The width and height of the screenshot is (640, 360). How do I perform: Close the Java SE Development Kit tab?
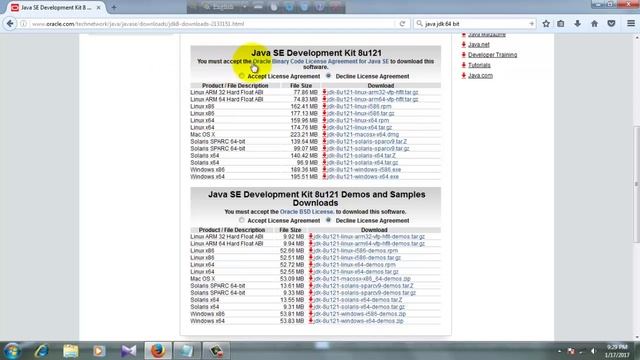[x=98, y=7]
